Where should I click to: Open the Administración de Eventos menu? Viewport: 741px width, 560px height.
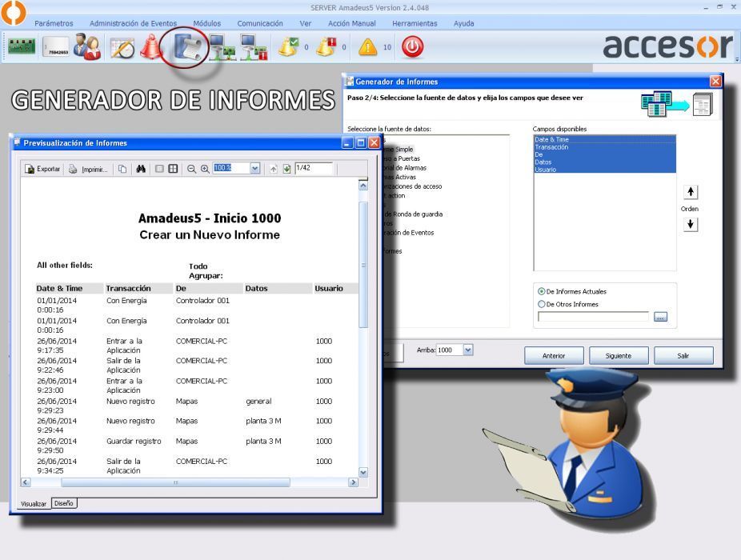[x=134, y=23]
